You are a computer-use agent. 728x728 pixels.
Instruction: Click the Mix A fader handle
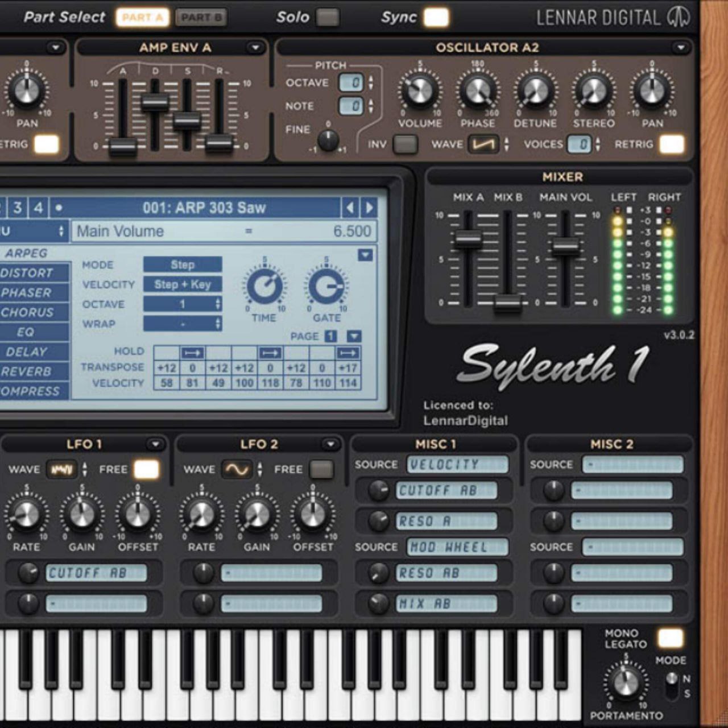tap(468, 240)
